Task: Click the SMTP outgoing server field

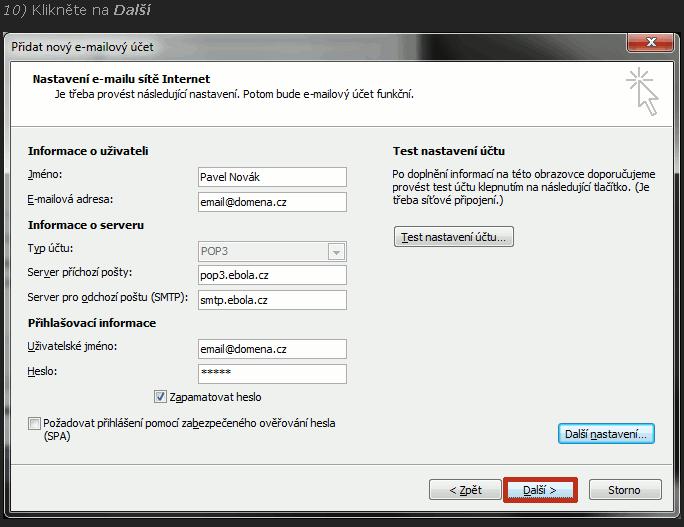Action: point(272,300)
